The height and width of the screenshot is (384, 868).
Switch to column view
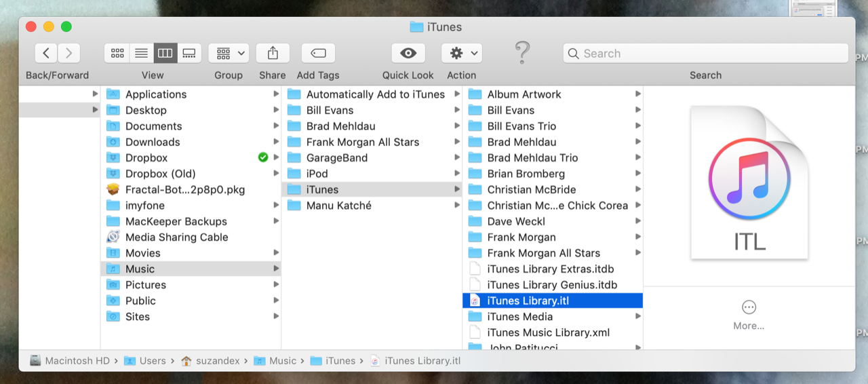pyautogui.click(x=165, y=53)
